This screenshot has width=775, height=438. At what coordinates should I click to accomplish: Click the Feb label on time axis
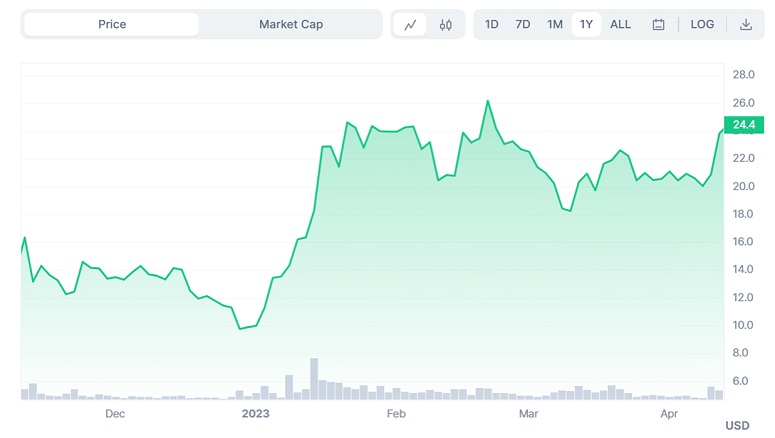pyautogui.click(x=396, y=414)
